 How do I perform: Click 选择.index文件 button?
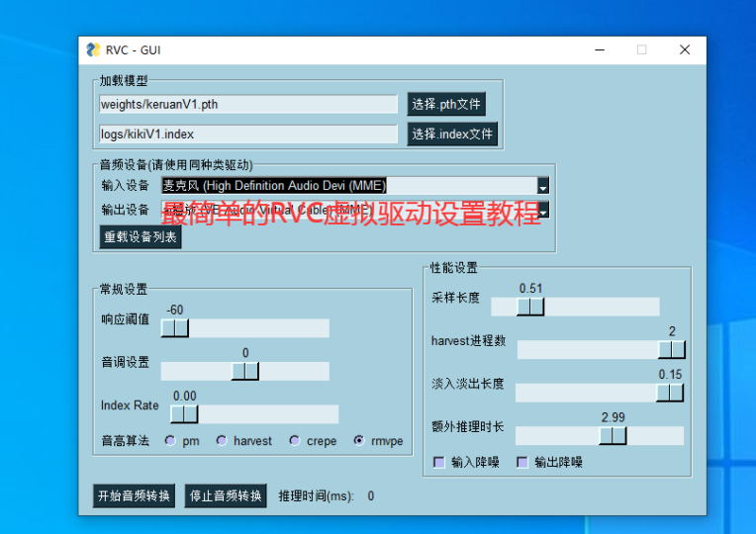click(451, 133)
